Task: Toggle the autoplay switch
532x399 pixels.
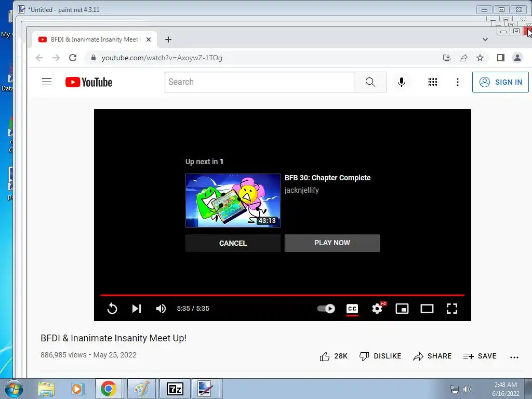Action: point(326,309)
